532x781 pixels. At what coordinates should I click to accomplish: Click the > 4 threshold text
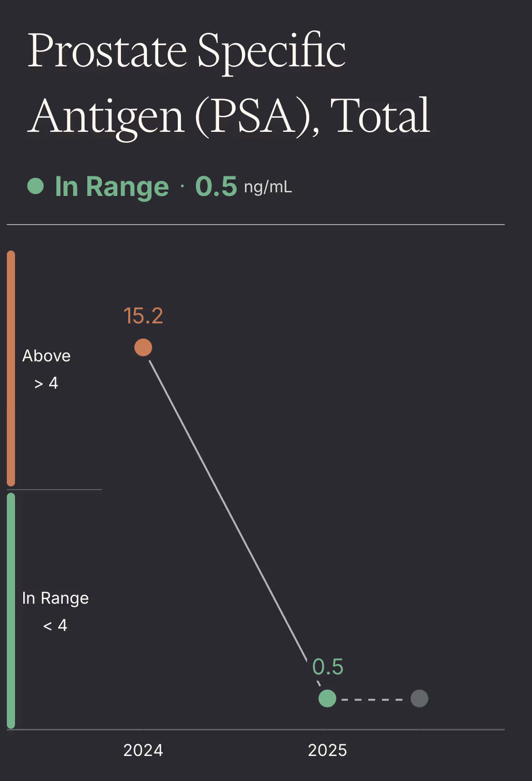(46, 383)
